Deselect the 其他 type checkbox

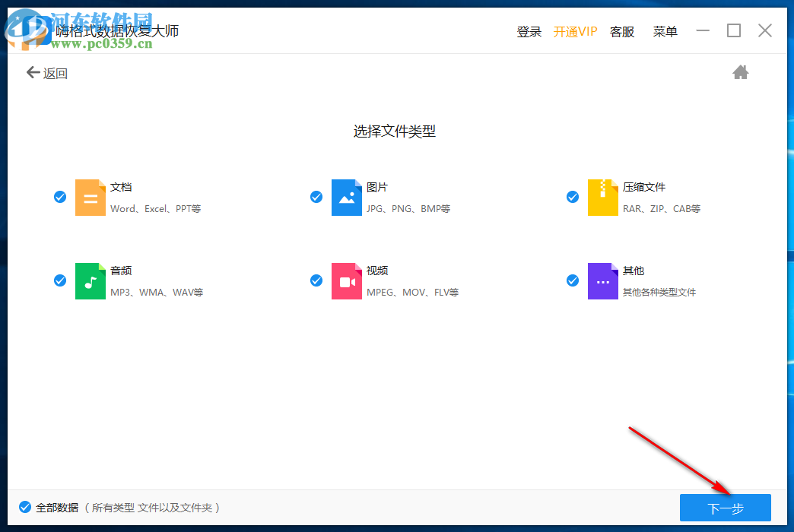[x=572, y=280]
